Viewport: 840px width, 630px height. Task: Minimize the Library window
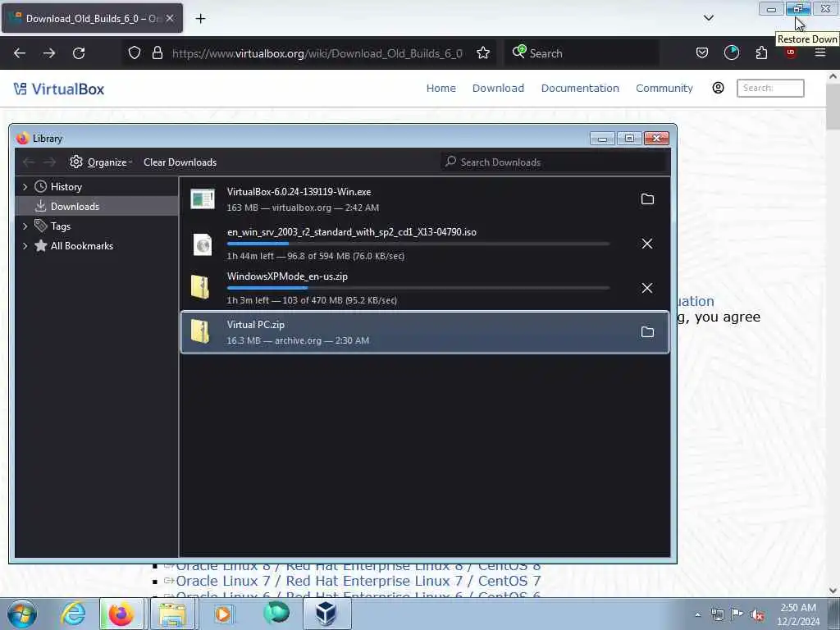tap(602, 139)
